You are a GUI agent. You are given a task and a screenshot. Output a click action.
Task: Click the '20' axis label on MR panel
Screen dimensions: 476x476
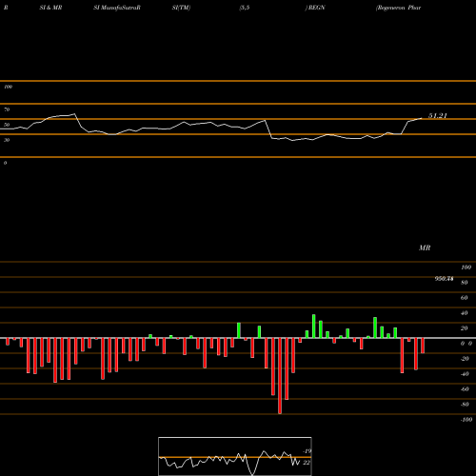[x=465, y=328]
